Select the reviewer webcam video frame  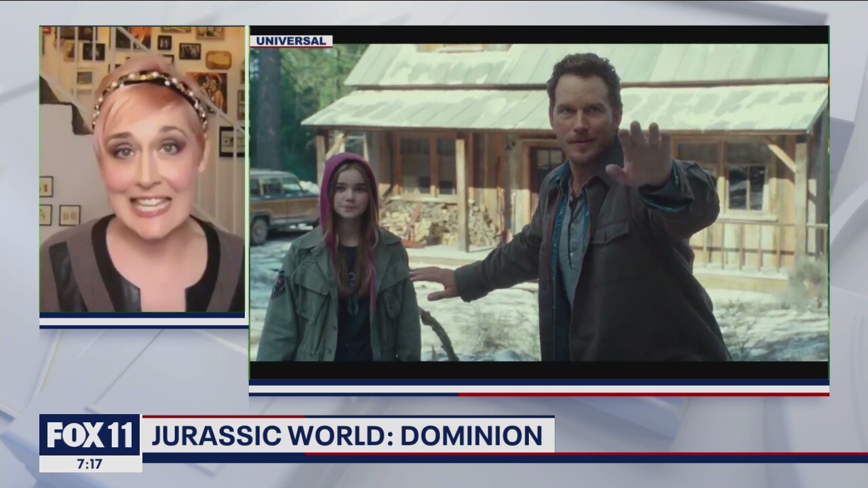[x=142, y=169]
